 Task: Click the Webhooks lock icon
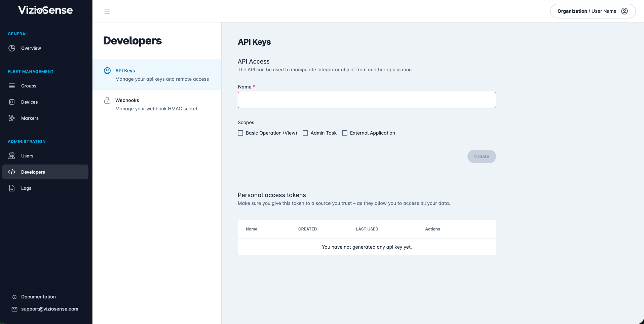coord(107,100)
